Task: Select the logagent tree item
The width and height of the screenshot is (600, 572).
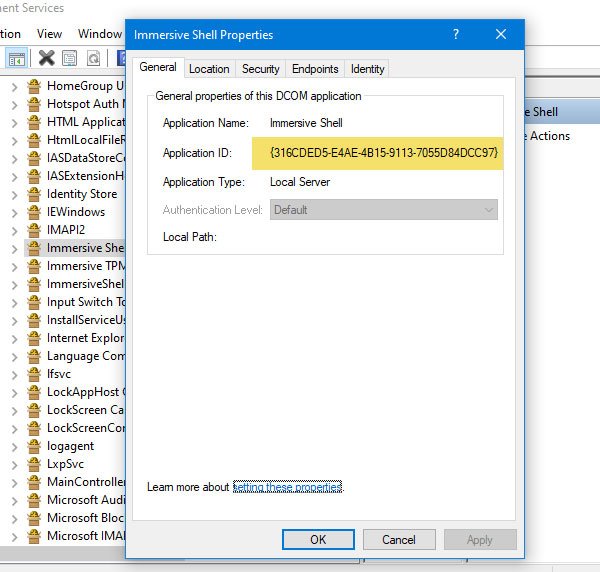Action: point(70,446)
